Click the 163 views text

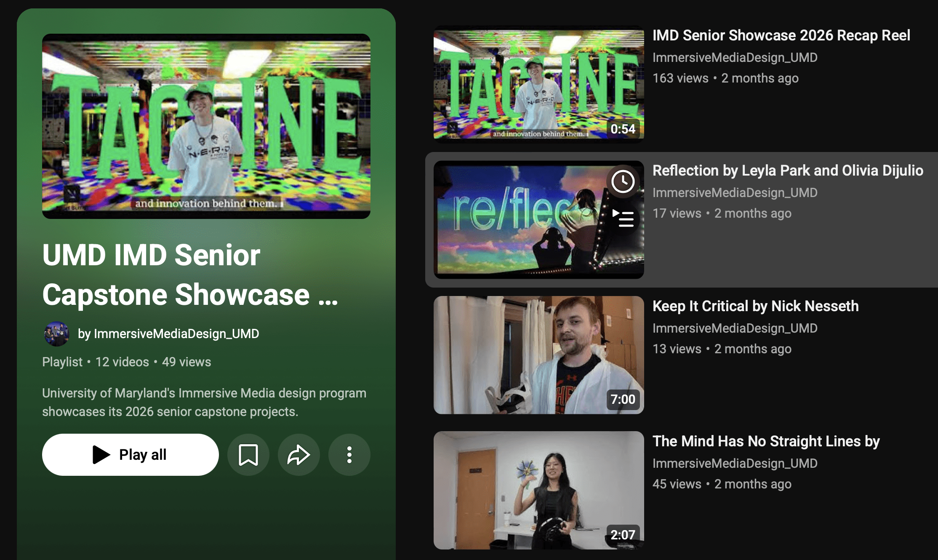point(680,78)
